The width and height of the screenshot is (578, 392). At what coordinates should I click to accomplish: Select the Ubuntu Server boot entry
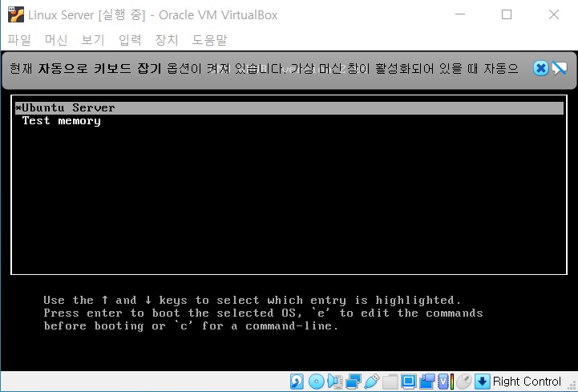click(x=289, y=108)
